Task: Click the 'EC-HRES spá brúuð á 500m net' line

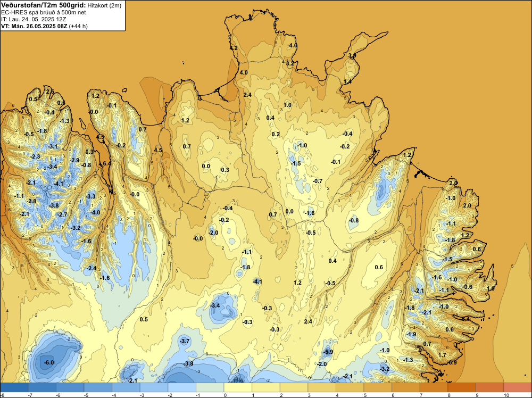Action: pyautogui.click(x=44, y=13)
